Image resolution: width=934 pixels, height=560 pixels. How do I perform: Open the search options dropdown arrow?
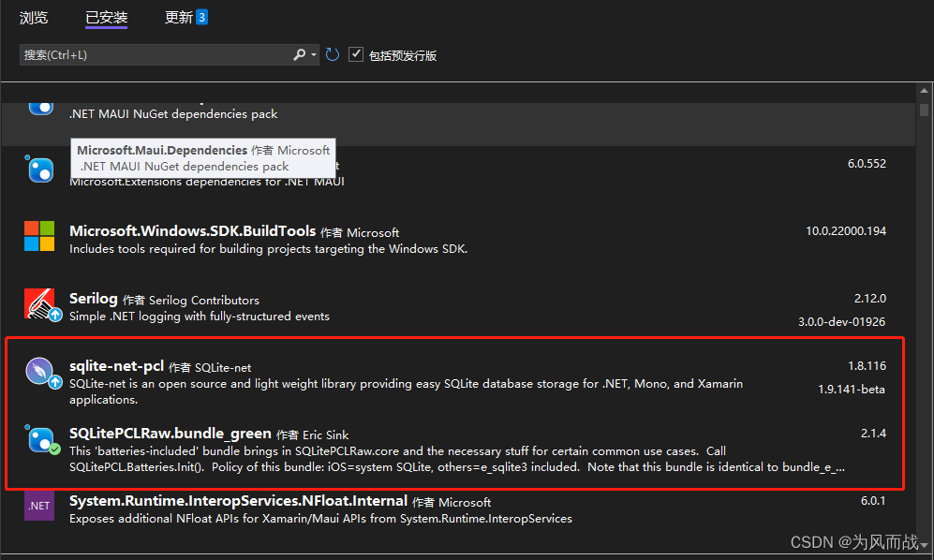tap(314, 55)
